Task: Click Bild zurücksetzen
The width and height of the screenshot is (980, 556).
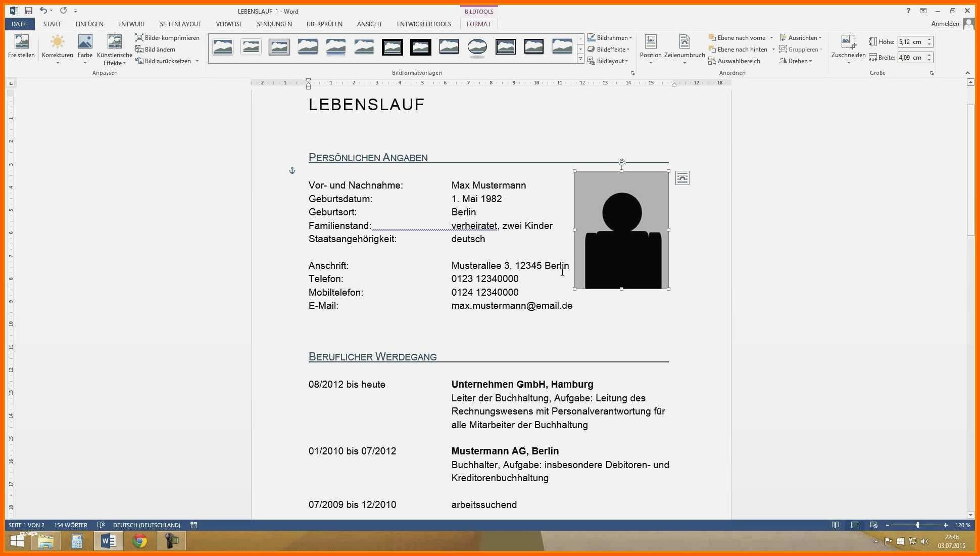Action: [x=163, y=61]
